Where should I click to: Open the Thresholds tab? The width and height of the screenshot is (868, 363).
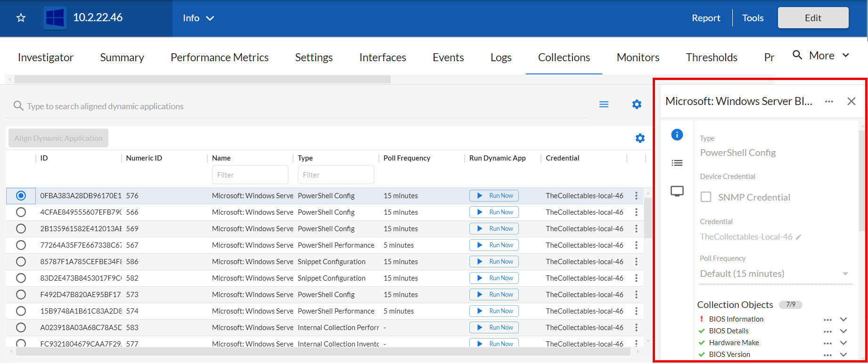point(711,57)
